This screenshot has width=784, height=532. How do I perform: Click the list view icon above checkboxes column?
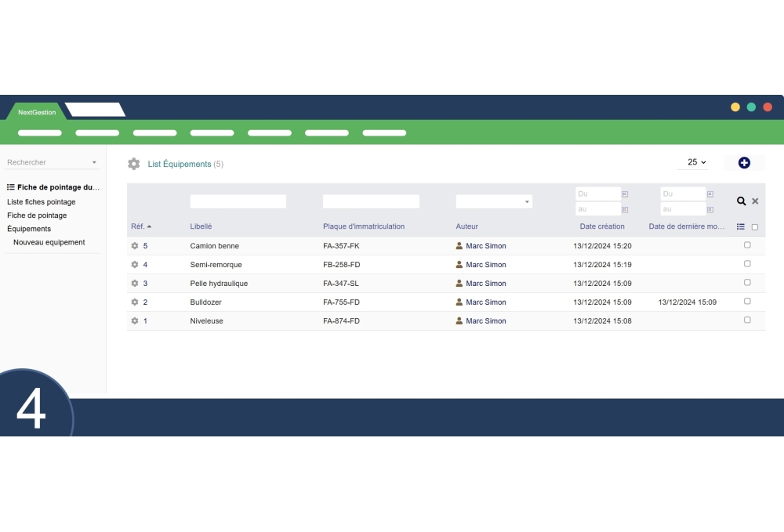tap(740, 226)
